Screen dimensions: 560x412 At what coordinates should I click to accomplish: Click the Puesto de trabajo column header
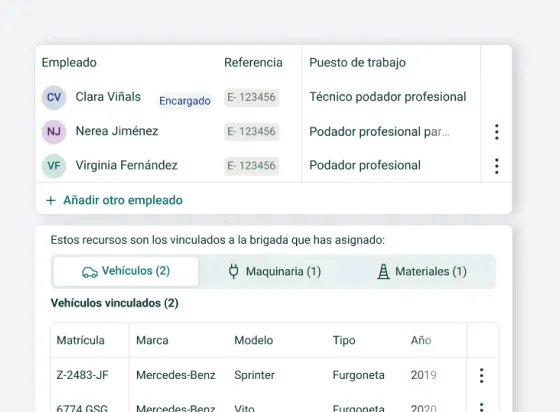(358, 63)
